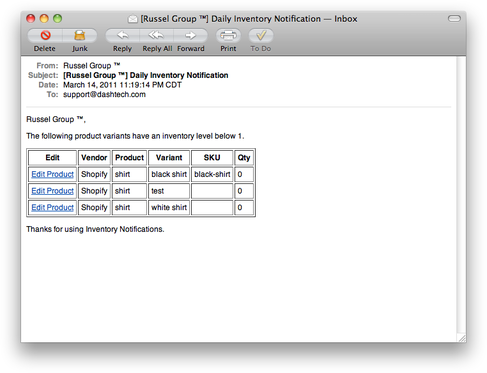The width and height of the screenshot is (487, 373).
Task: Click the Variant column header
Action: pos(169,158)
